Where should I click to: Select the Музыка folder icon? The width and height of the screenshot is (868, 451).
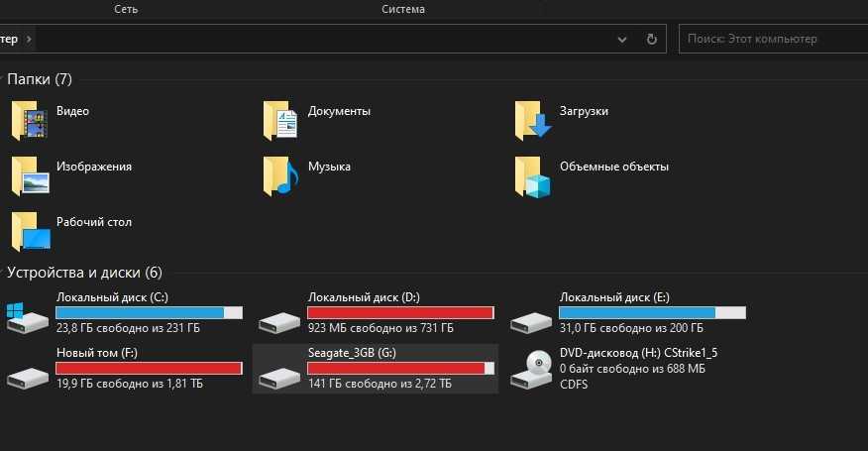[x=281, y=176]
